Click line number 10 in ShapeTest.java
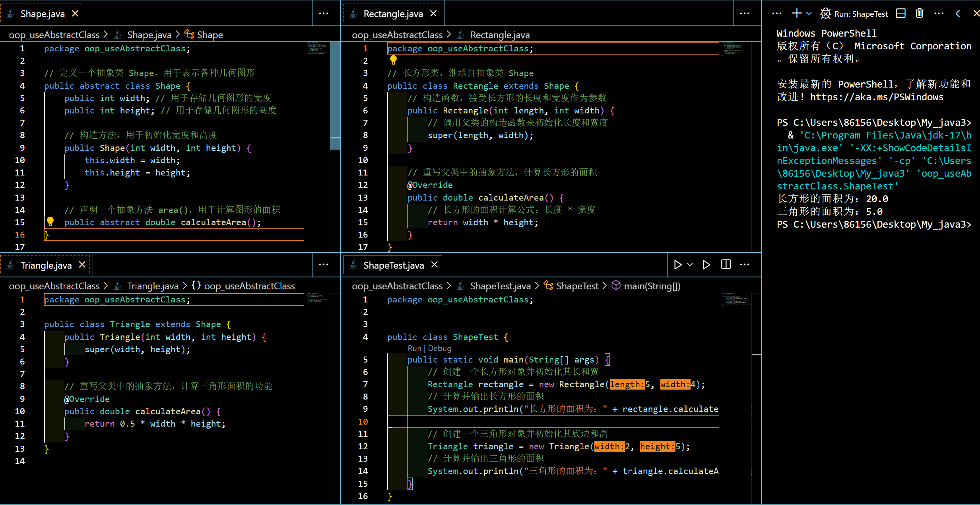The width and height of the screenshot is (980, 505). (x=363, y=421)
